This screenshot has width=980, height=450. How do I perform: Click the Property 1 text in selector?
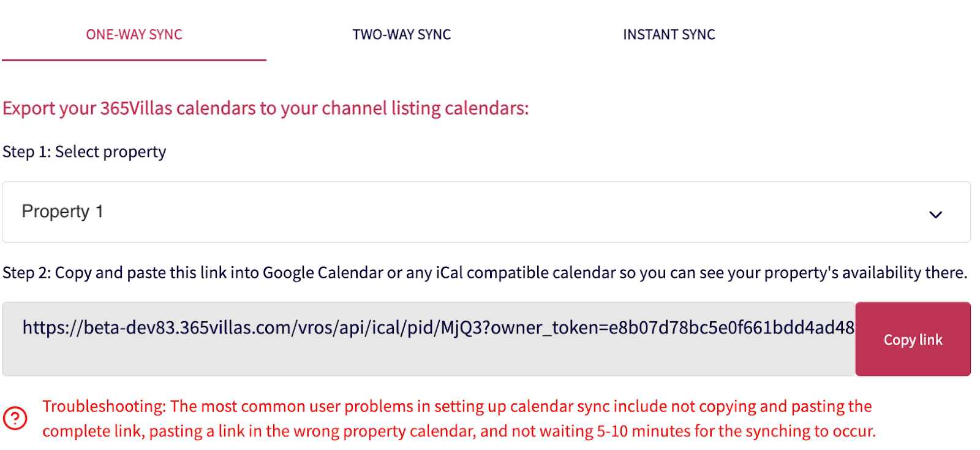(62, 212)
